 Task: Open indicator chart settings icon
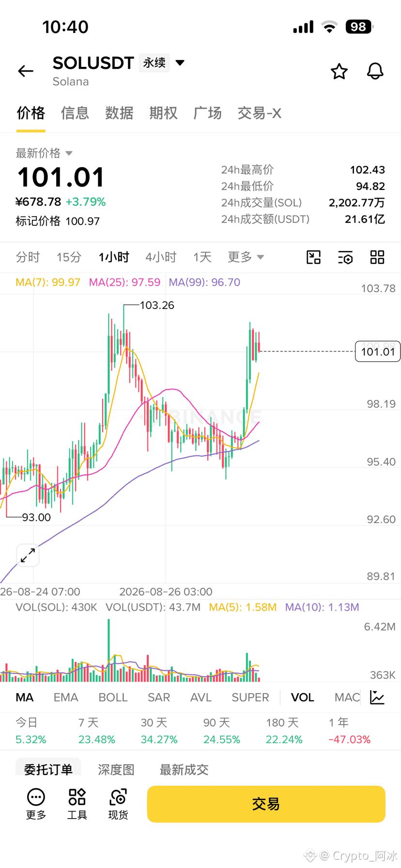click(x=377, y=697)
